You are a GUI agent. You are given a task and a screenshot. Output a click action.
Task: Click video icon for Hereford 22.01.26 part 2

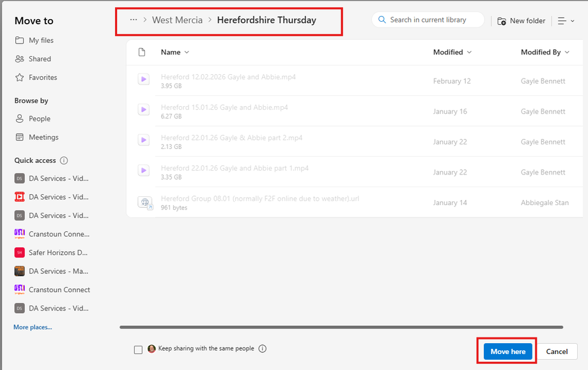tap(144, 140)
